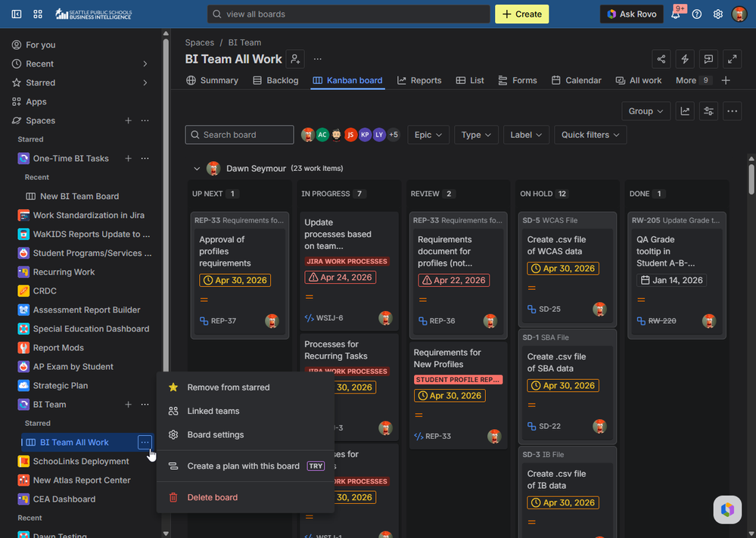
Task: Open the SchooLinks Deployment space
Action: coord(81,462)
